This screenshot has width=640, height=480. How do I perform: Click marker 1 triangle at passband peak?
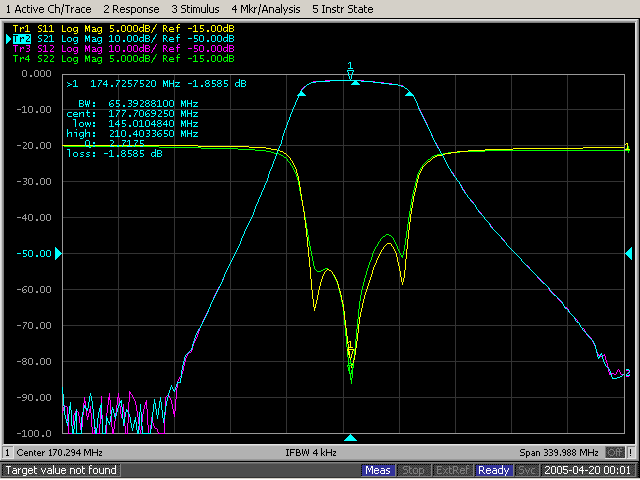coord(350,76)
